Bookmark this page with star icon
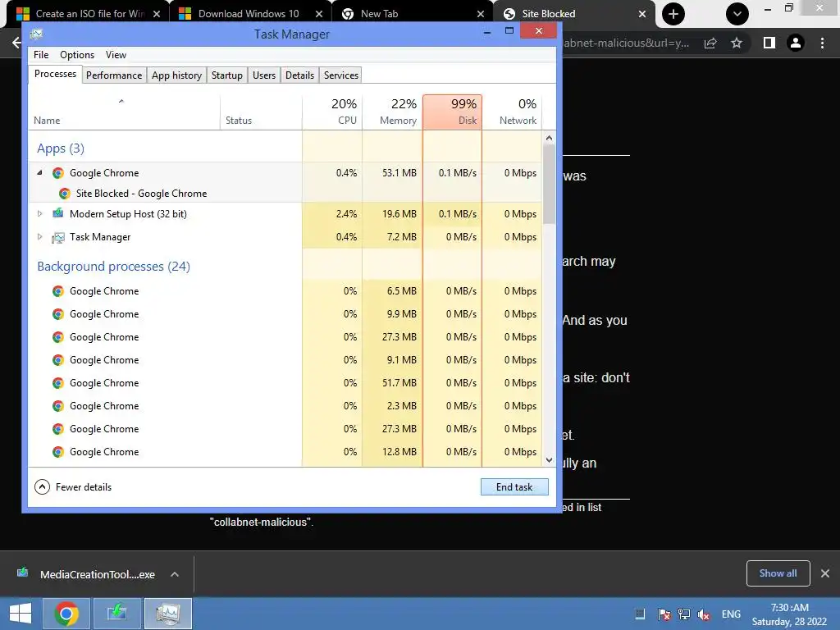Image resolution: width=840 pixels, height=630 pixels. point(737,43)
